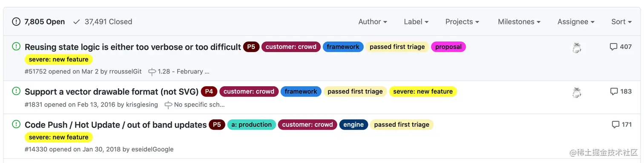The height and width of the screenshot is (163, 644).
Task: Click the assignee avatar on the vector drawable issue
Action: (577, 93)
